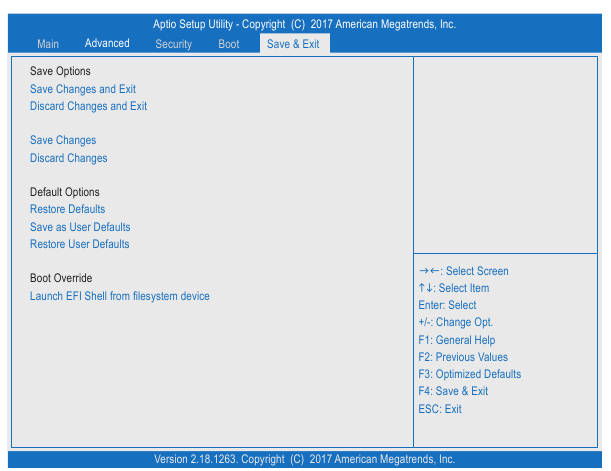The image size is (611, 471).
Task: Click the Save Changes option
Action: [x=63, y=140]
